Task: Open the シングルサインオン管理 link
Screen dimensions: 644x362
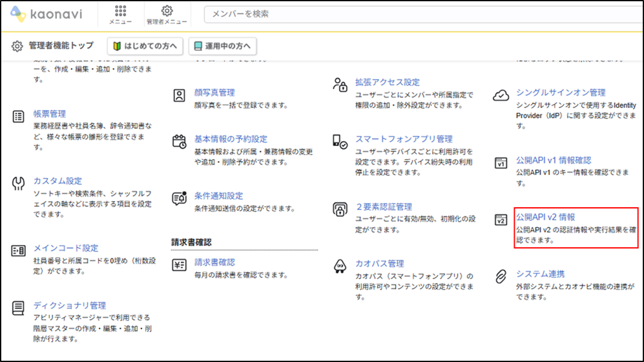Action: pos(561,93)
